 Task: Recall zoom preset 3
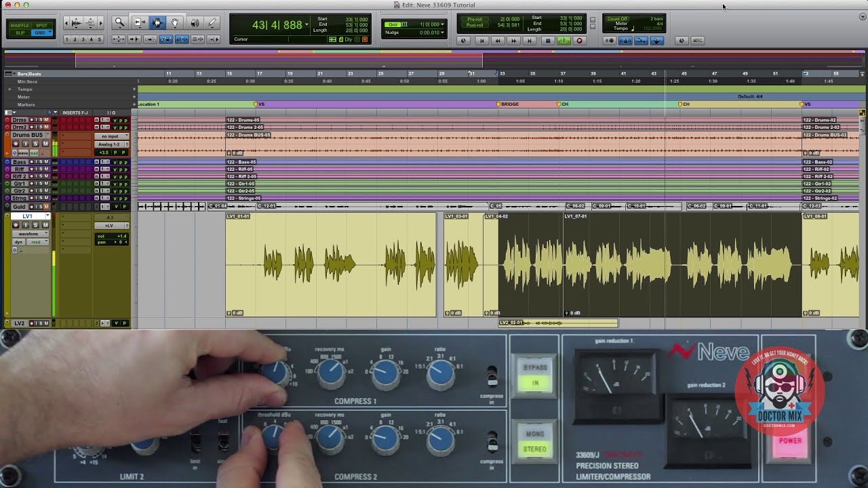[83, 39]
